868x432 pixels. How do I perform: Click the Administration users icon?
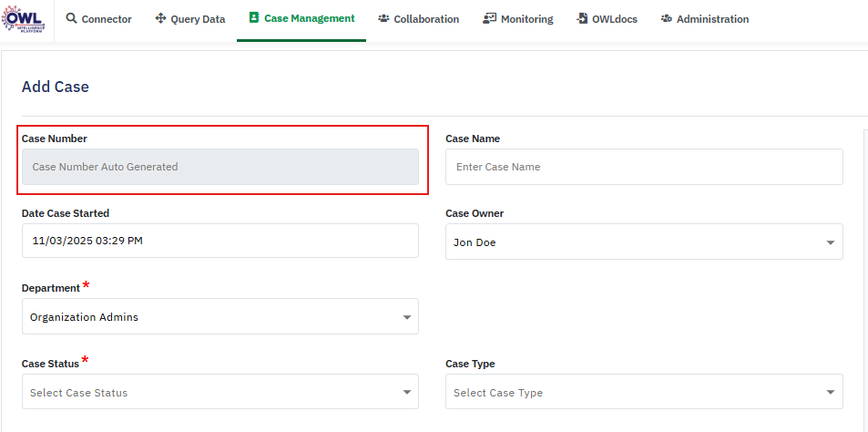[667, 19]
